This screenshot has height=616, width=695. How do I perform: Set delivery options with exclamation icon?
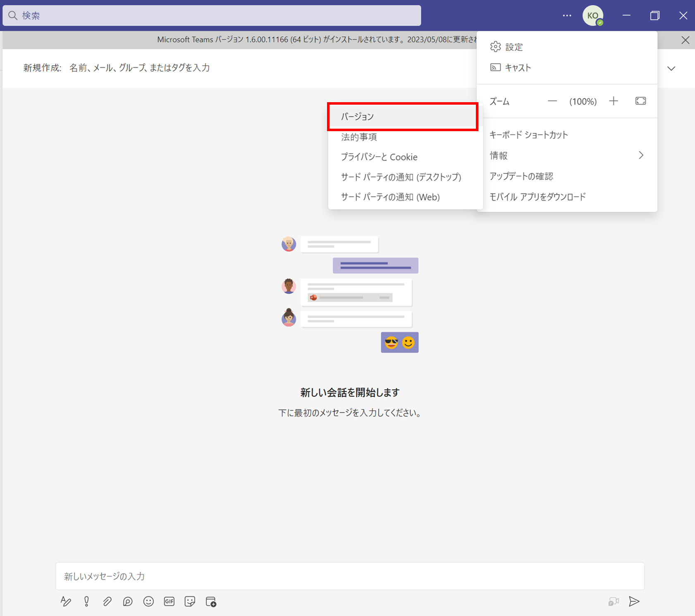[x=86, y=601]
